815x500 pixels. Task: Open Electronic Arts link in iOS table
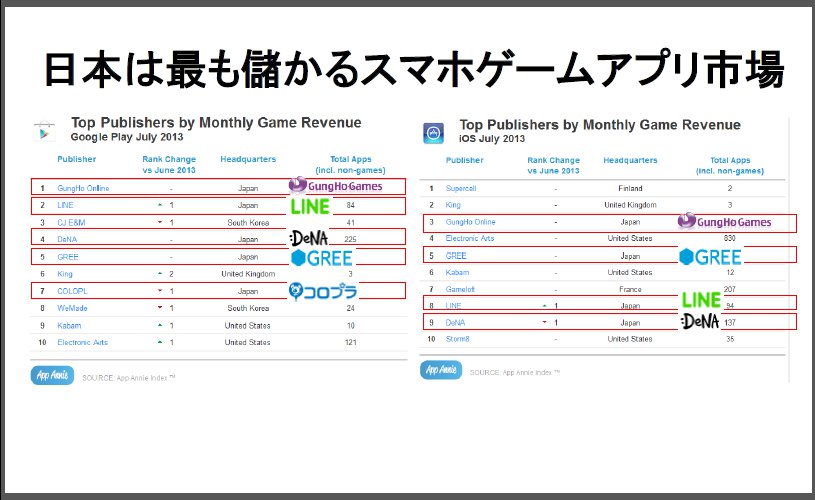point(470,238)
